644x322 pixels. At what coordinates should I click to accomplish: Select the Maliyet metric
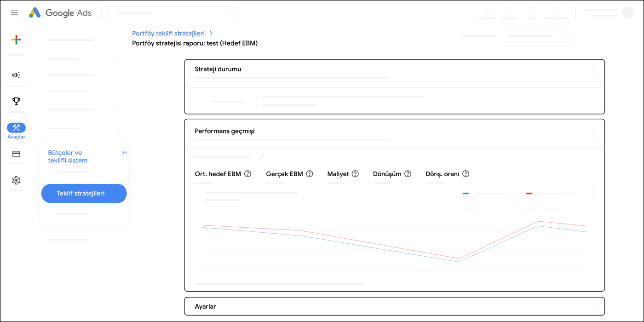coord(338,174)
